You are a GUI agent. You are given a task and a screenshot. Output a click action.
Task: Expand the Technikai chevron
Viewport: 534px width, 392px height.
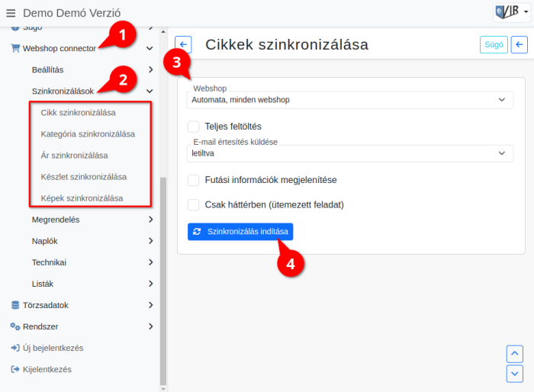pyautogui.click(x=150, y=262)
